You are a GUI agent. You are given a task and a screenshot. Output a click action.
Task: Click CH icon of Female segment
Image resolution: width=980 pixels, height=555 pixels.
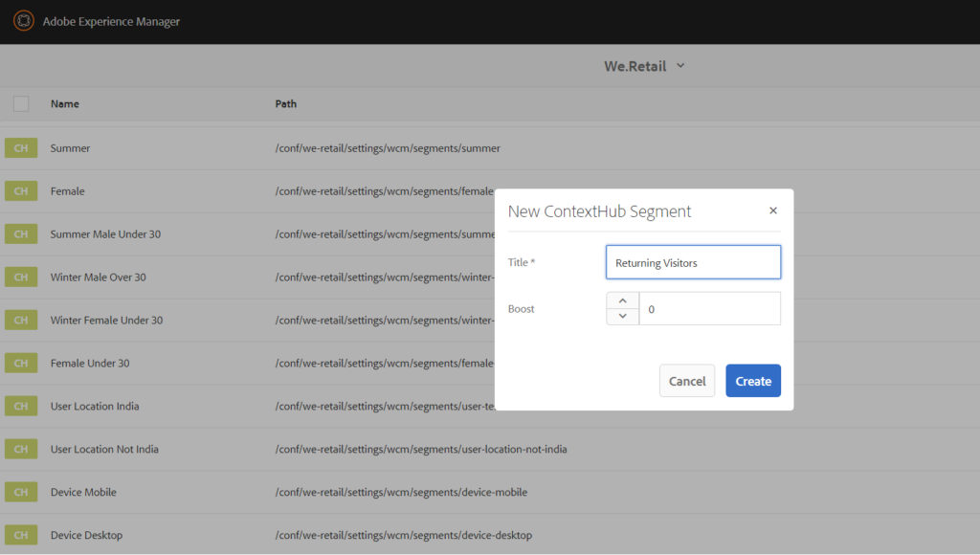pos(21,191)
